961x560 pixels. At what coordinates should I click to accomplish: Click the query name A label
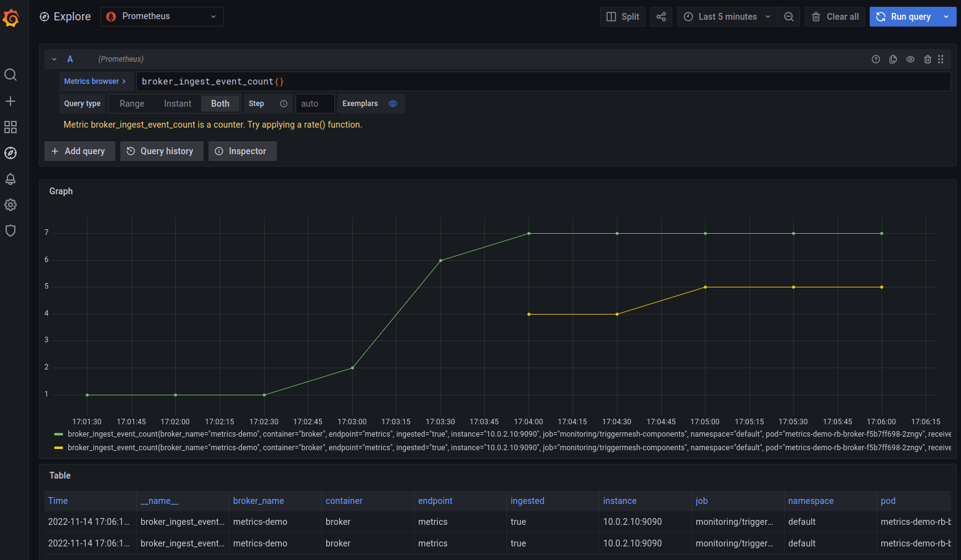click(x=70, y=59)
